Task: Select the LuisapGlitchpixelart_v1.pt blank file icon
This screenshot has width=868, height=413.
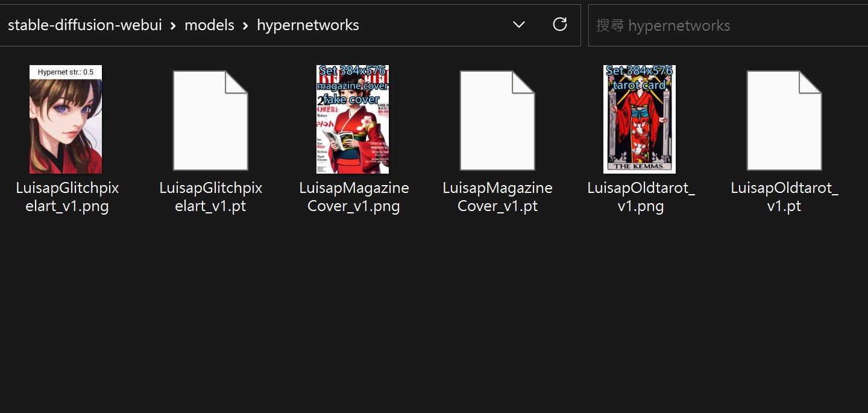Action: [x=210, y=121]
